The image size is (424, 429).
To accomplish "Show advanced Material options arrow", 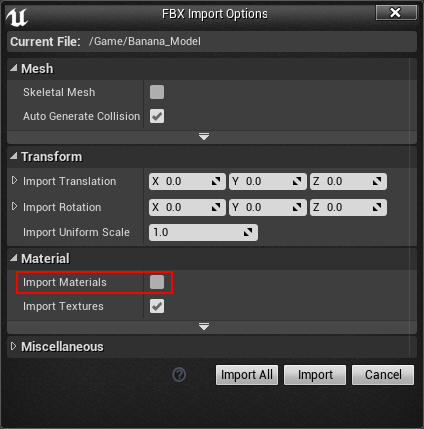I will tap(204, 327).
